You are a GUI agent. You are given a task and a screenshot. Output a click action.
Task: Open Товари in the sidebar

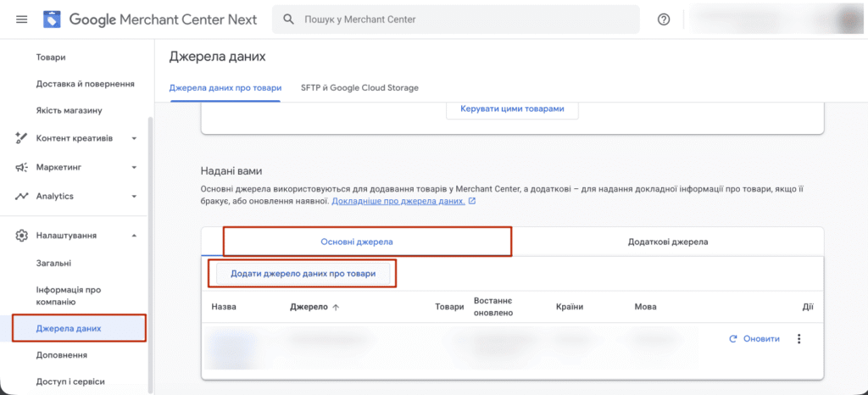[51, 57]
